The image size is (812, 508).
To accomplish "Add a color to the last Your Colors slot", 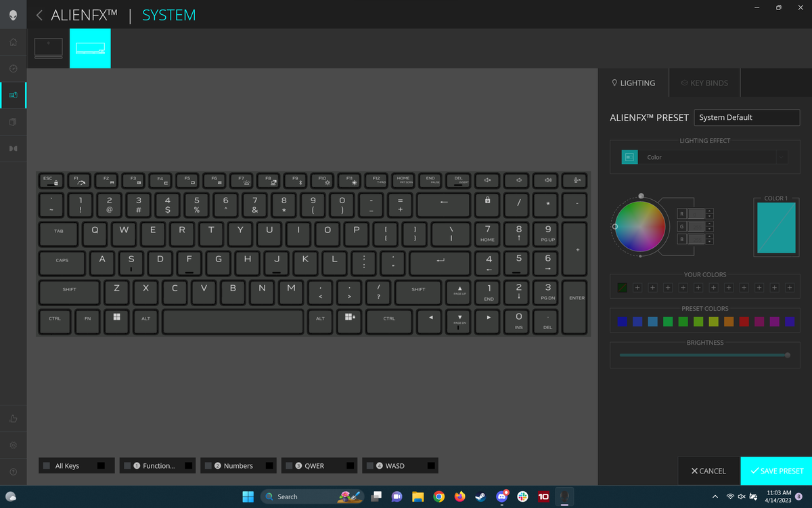I will tap(790, 288).
